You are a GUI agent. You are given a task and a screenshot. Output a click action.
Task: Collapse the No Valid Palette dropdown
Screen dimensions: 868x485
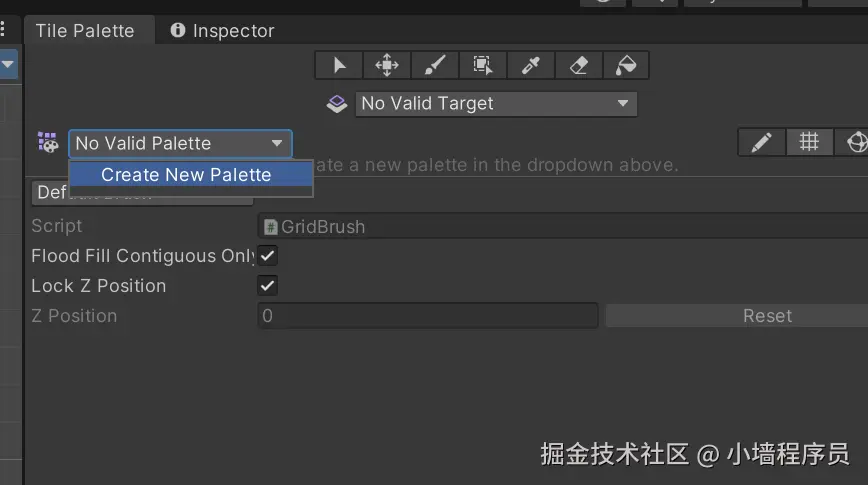click(x=180, y=144)
